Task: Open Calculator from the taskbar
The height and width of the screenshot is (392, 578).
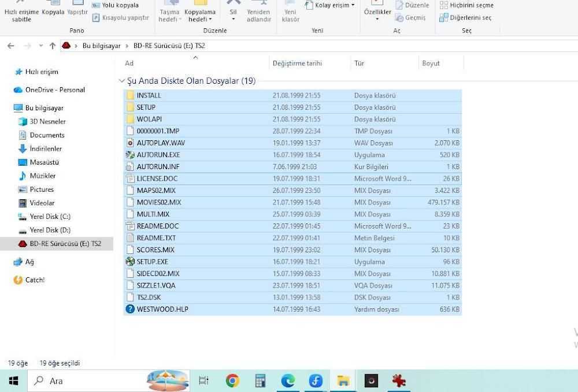Action: pyautogui.click(x=260, y=381)
